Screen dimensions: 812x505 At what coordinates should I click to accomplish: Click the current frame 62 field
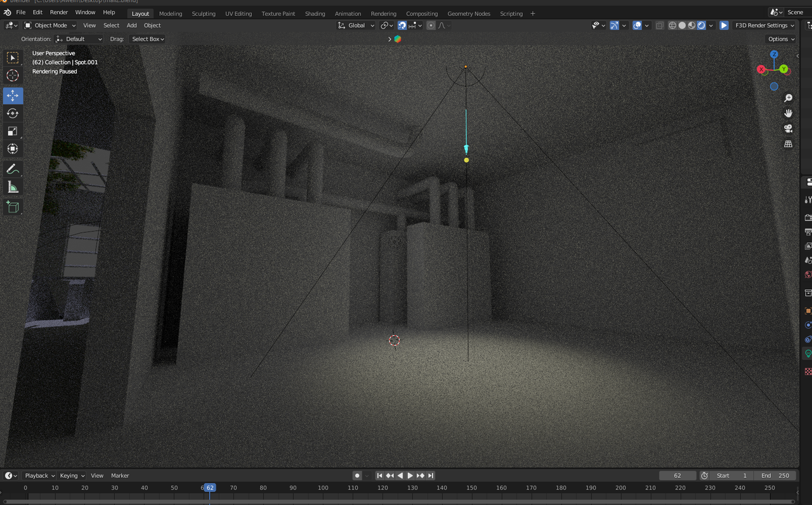pos(678,475)
